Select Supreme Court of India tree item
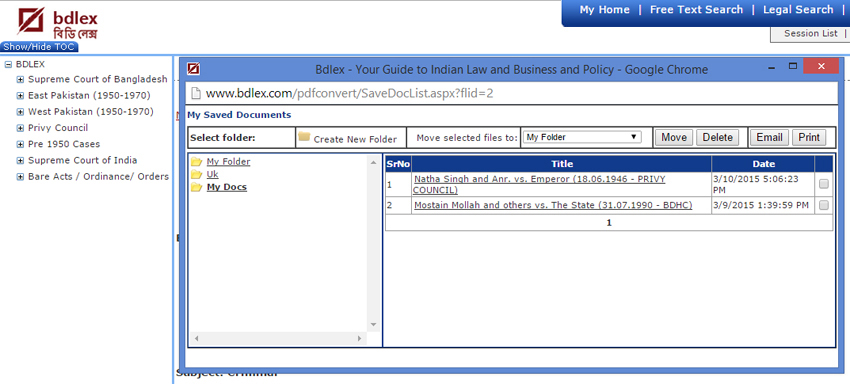The image size is (850, 384). pyautogui.click(x=82, y=161)
